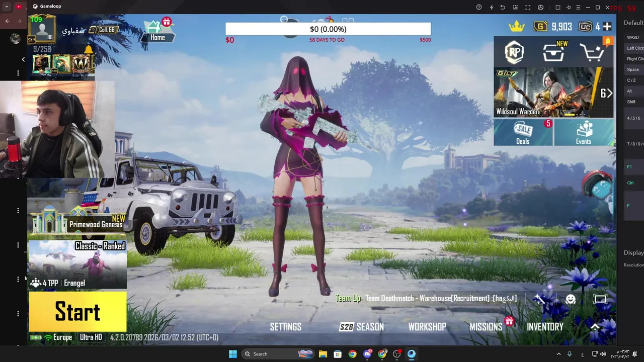Click the 9,903 gold balance
This screenshot has width=644, height=362.
click(561, 27)
